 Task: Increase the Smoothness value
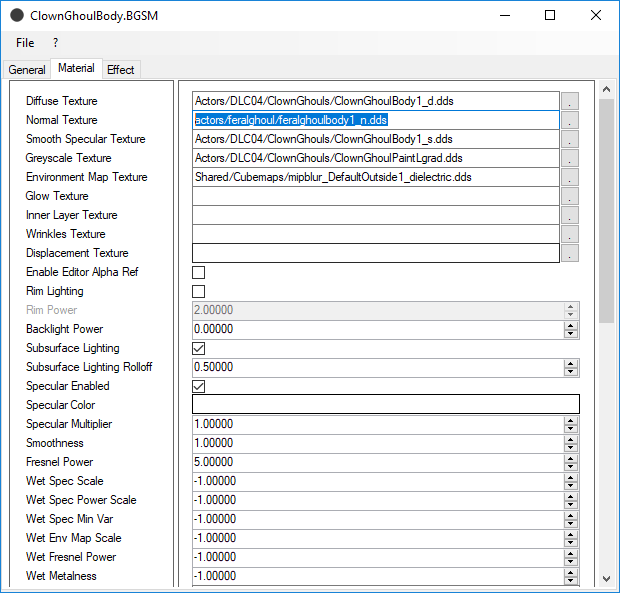(571, 439)
